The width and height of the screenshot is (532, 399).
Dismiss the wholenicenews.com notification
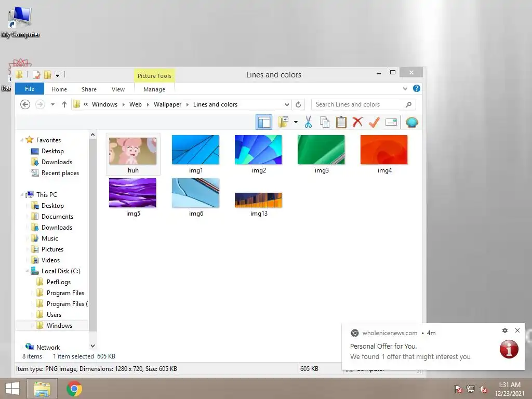coord(517,330)
